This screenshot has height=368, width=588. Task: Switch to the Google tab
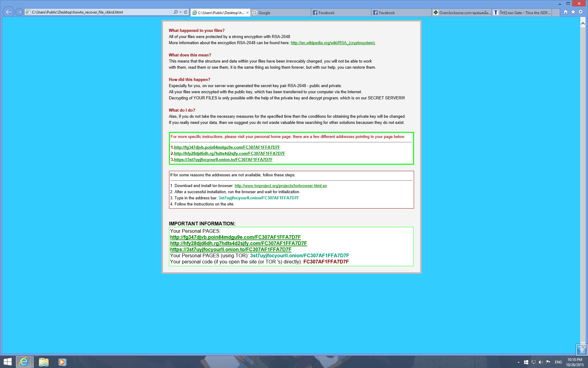click(x=280, y=13)
